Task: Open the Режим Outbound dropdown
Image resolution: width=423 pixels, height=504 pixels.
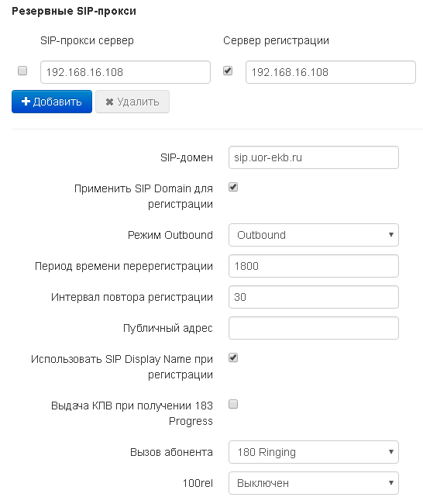Action: click(314, 235)
